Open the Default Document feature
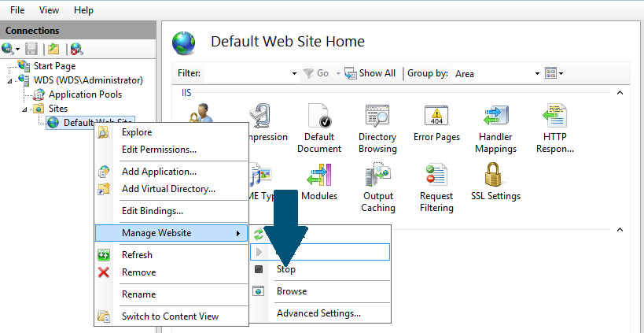 click(x=319, y=128)
